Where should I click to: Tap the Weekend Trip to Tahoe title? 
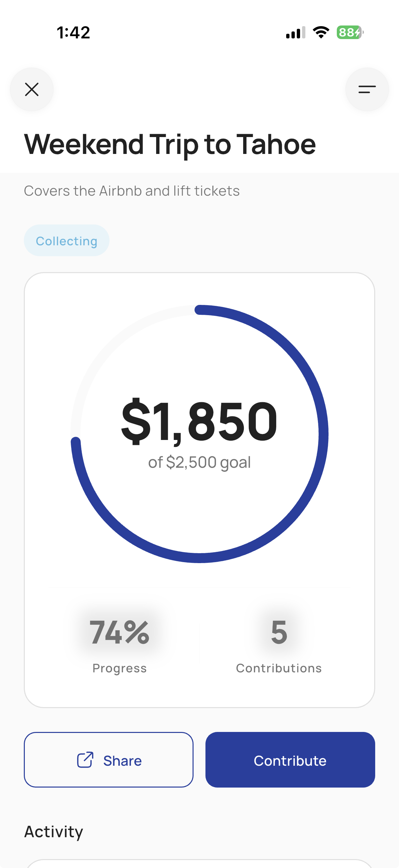coord(170,144)
